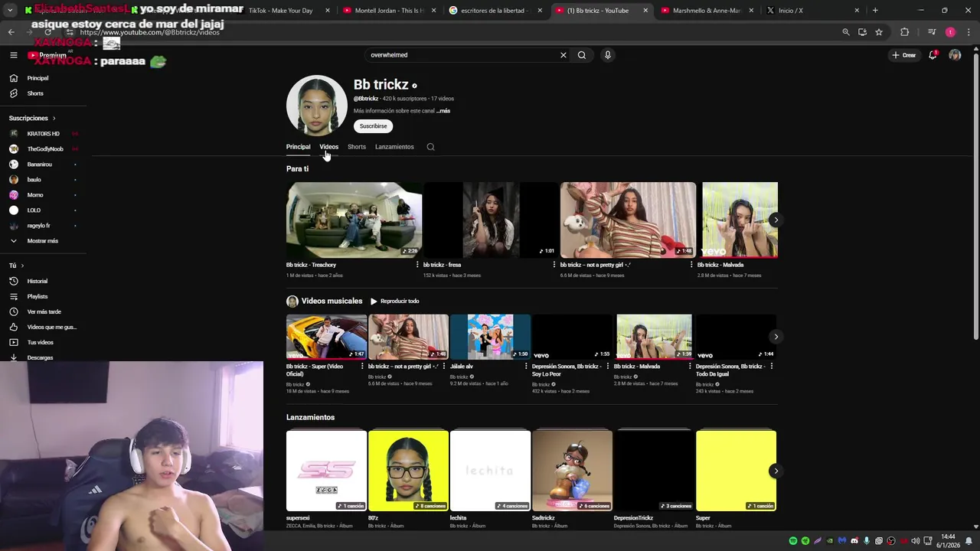
Task: Open the taskbar volume speaker icon
Action: pos(916,541)
